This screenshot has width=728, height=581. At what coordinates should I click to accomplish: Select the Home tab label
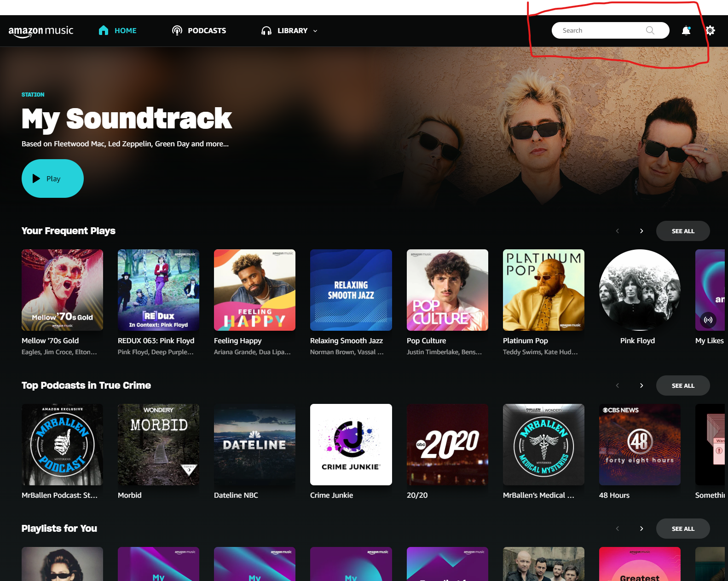point(125,30)
